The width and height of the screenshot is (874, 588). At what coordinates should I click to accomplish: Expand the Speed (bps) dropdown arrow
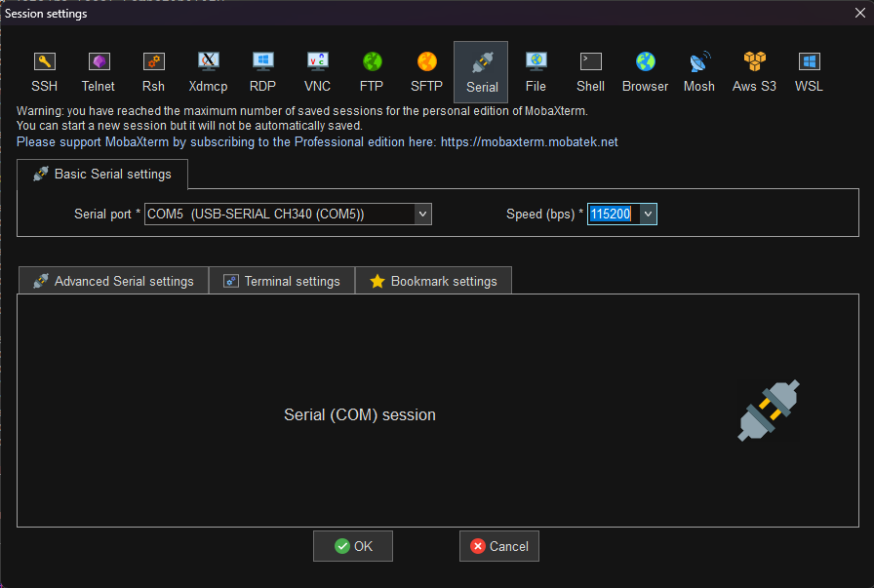(648, 214)
